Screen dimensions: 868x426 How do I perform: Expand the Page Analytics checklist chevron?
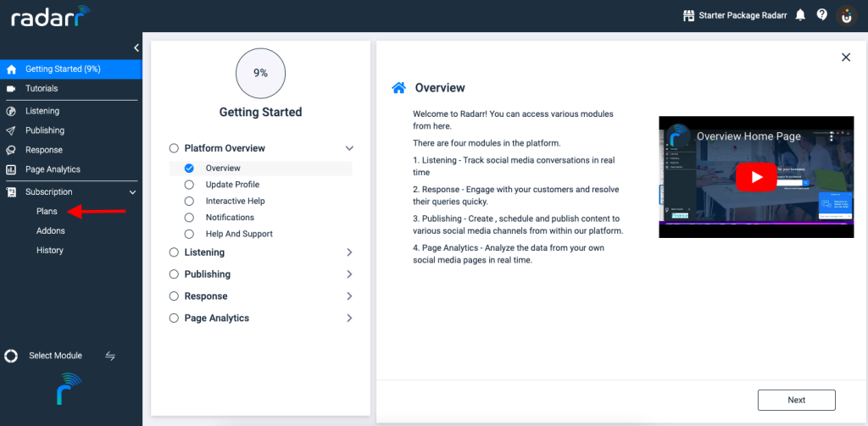pyautogui.click(x=349, y=318)
